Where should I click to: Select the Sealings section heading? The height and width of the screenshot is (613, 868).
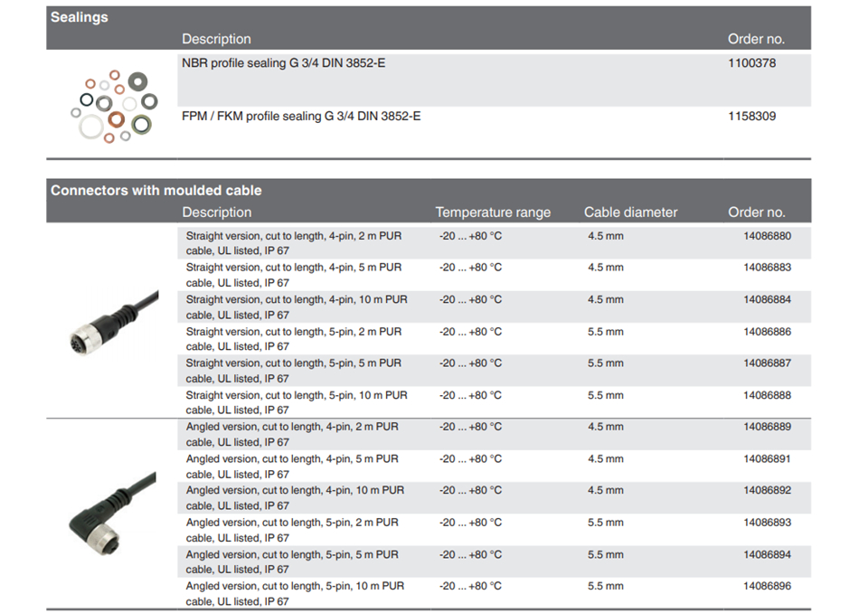[80, 17]
